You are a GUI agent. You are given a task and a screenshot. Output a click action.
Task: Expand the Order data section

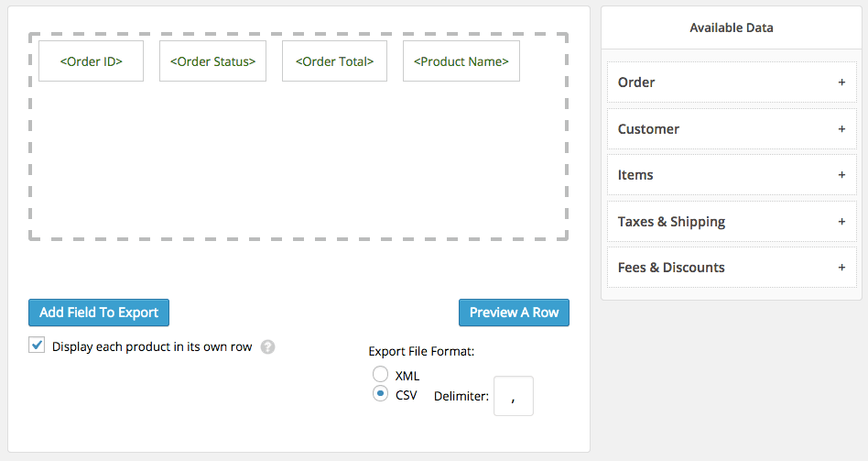click(637, 82)
